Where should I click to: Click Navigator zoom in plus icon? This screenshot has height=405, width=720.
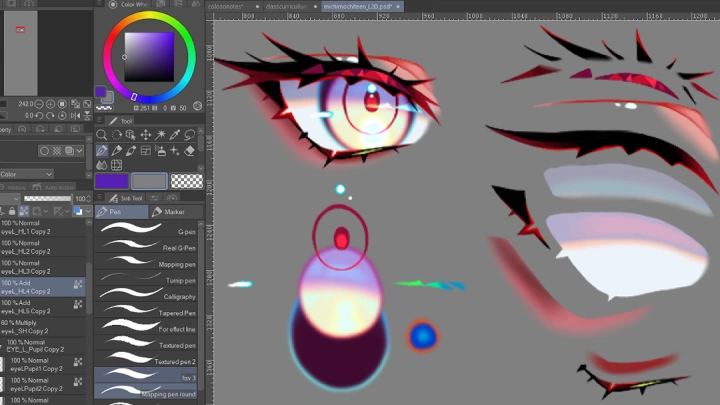(51, 104)
